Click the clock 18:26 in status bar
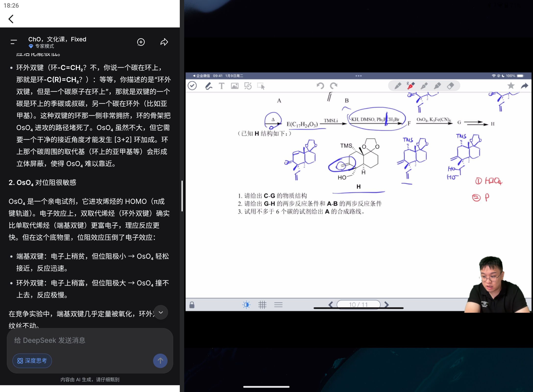 [x=11, y=5]
